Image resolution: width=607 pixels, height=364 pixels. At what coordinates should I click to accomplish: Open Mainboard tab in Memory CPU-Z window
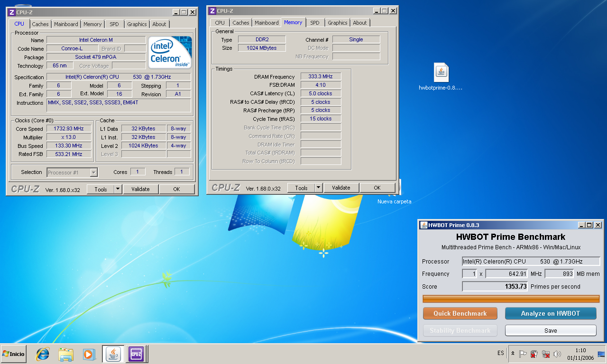[x=267, y=23]
